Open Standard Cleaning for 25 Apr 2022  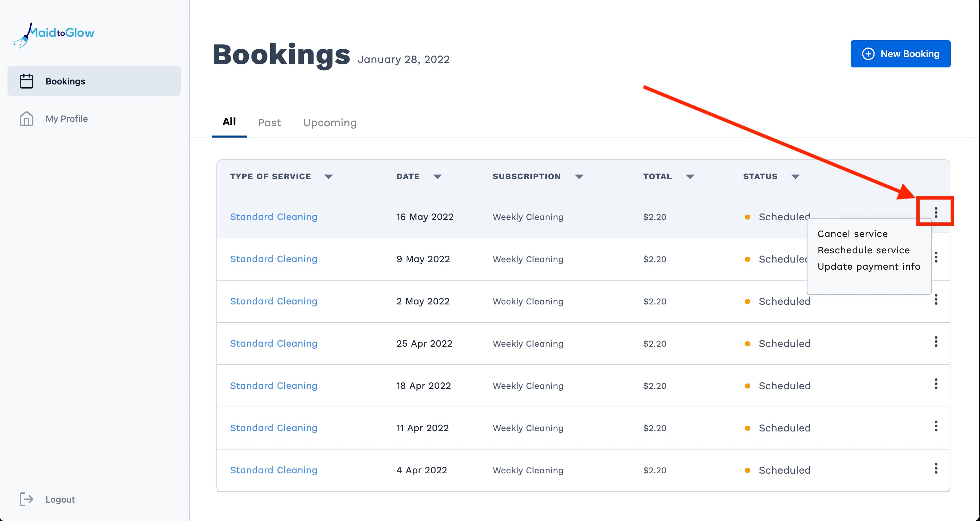click(274, 344)
